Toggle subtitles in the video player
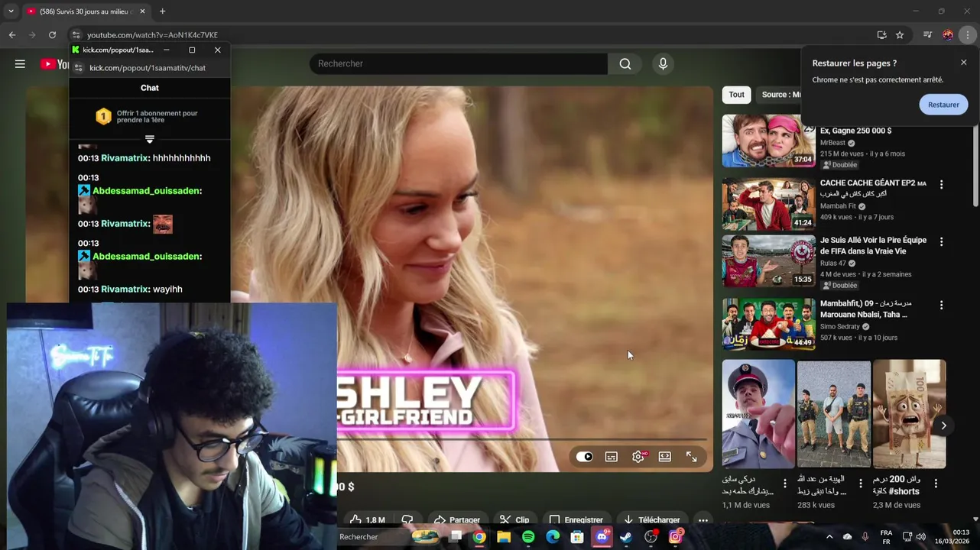The image size is (980, 550). coord(612,457)
